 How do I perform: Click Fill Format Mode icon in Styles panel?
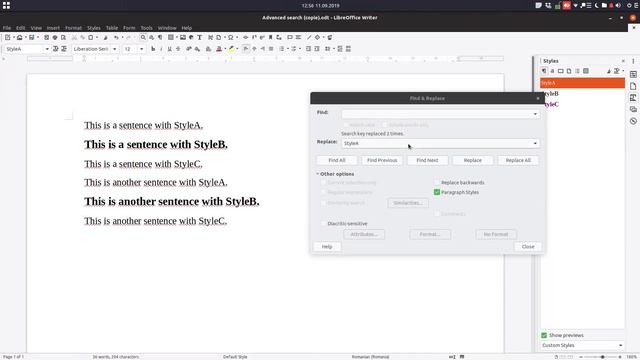609,71
